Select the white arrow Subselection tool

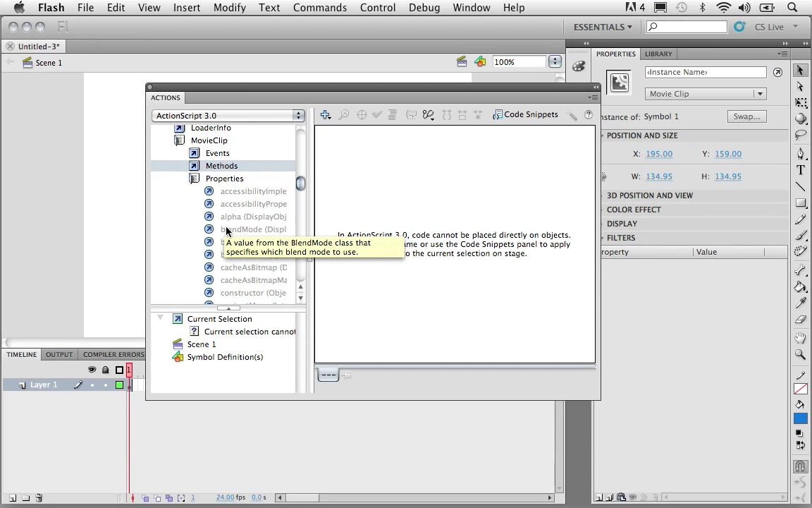[x=800, y=87]
